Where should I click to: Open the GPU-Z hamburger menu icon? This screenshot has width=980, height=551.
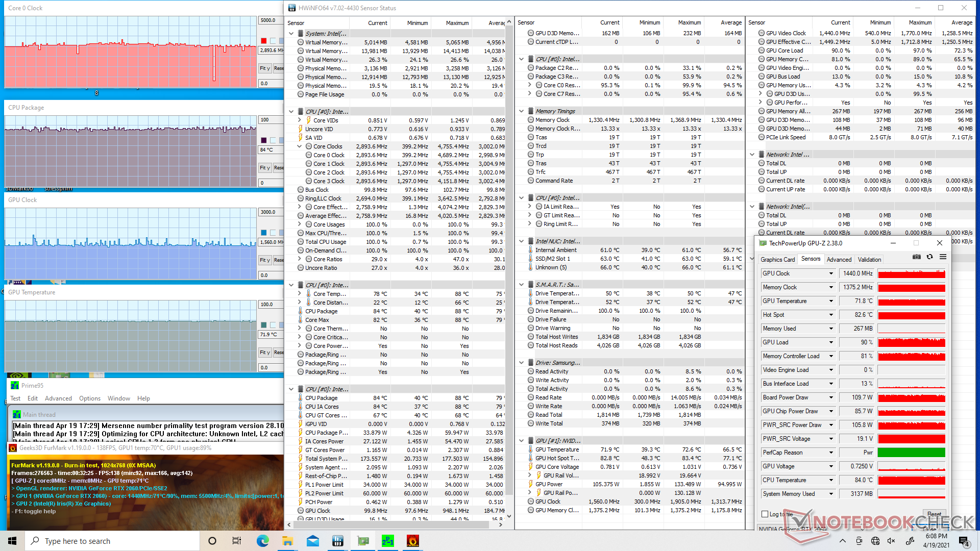coord(943,257)
